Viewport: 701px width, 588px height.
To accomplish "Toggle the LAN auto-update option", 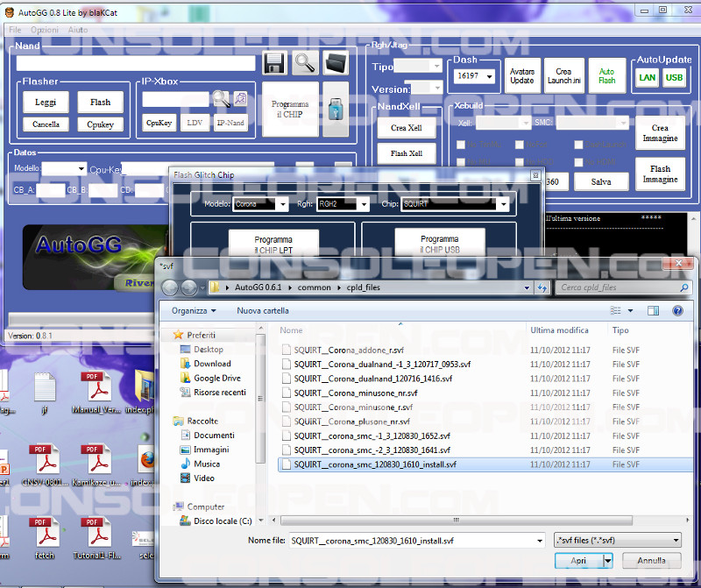I will 647,77.
